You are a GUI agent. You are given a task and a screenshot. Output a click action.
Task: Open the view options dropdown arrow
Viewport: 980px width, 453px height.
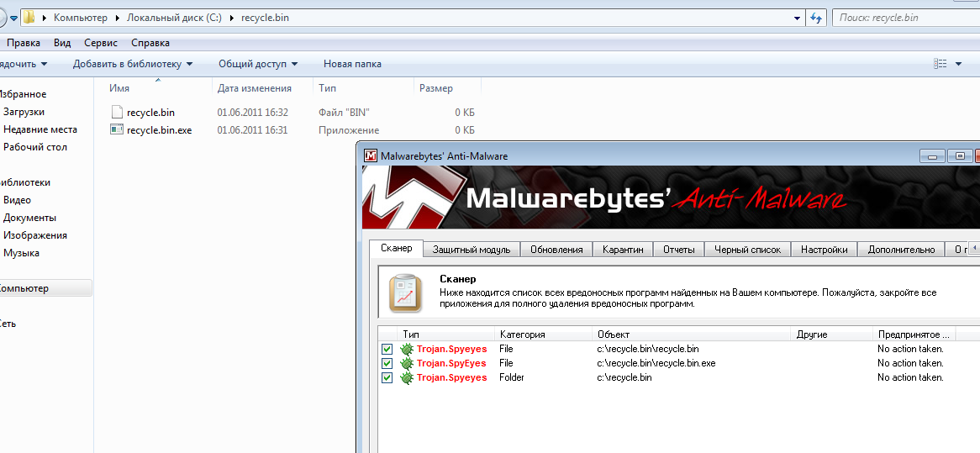click(x=959, y=64)
